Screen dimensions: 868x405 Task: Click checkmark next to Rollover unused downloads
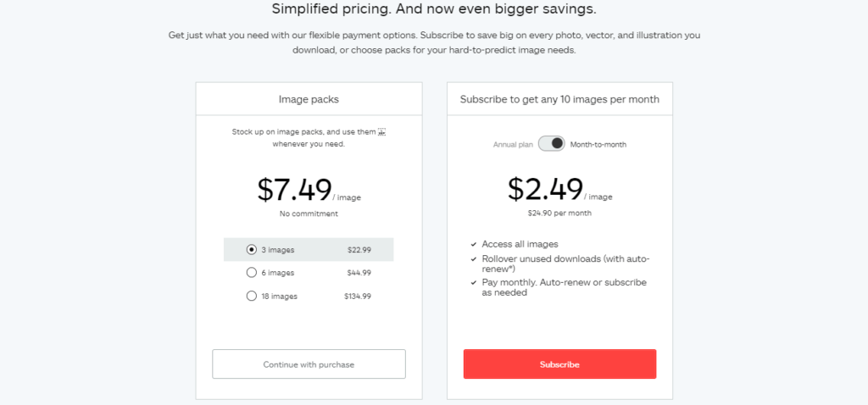[473, 258]
